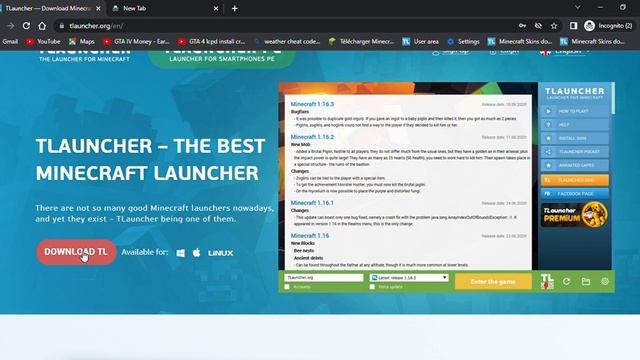This screenshot has height=360, width=640.
Task: Click HOW TO PLAY in launcher sidebar
Action: click(x=575, y=111)
